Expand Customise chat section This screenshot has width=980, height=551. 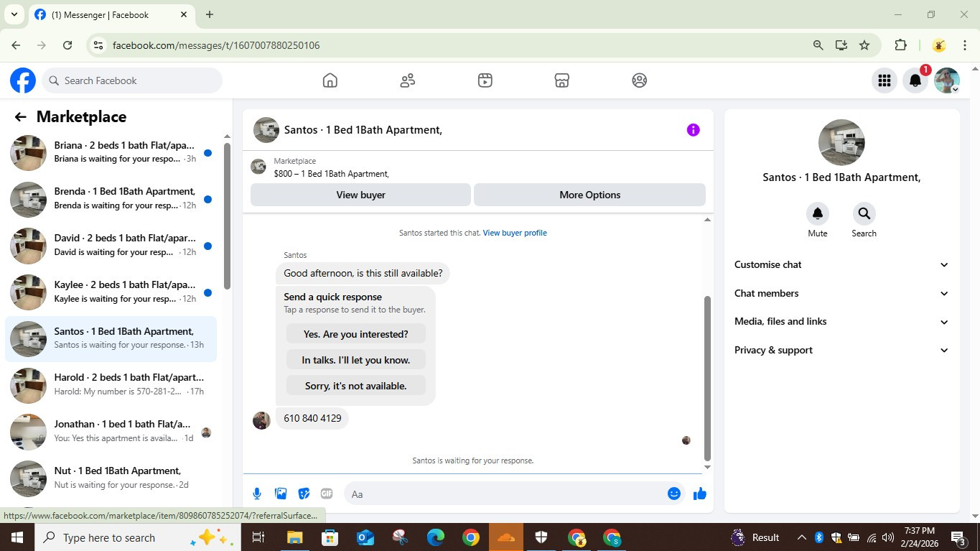[x=841, y=264]
